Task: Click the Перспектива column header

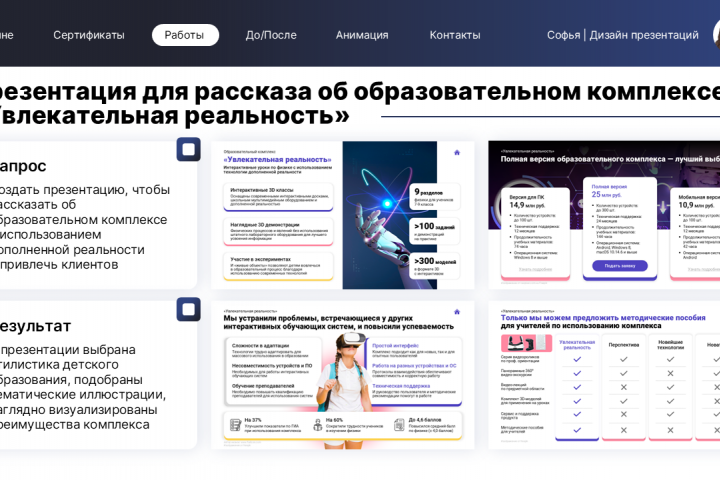Action: tap(624, 344)
